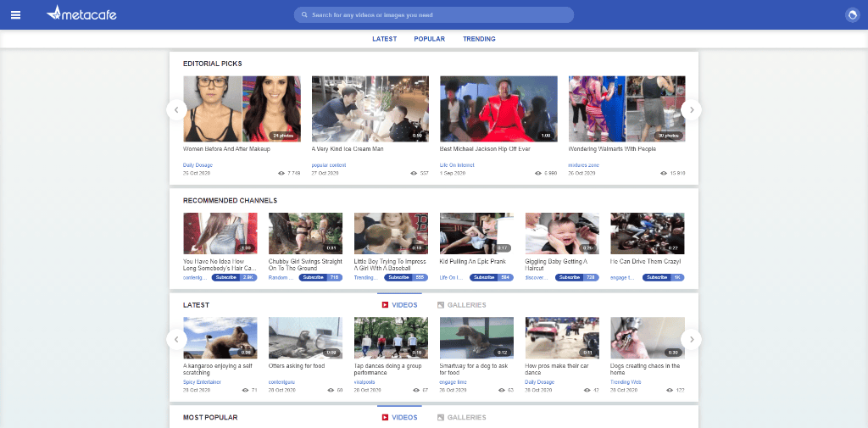868x428 pixels.
Task: Show next Editorial Picks items
Action: (x=691, y=109)
